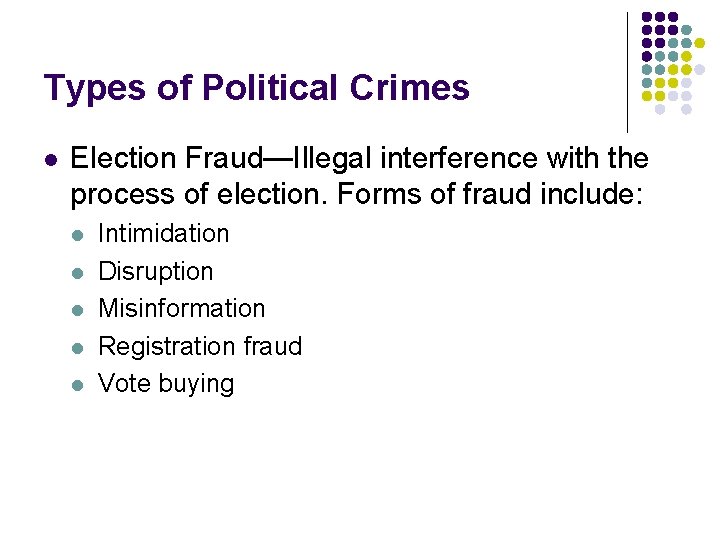Image resolution: width=720 pixels, height=540 pixels.
Task: Click the lone yellow dot ending the third row
Action: [x=699, y=44]
